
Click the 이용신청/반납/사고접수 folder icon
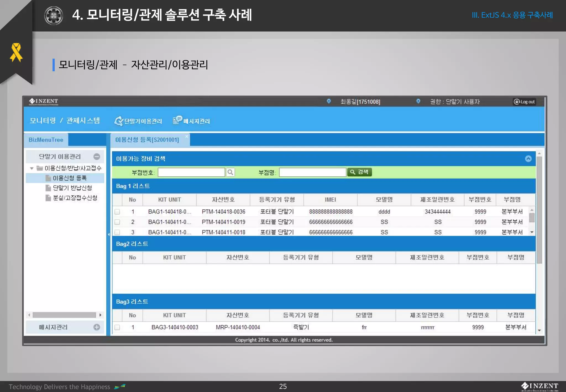[x=40, y=168]
